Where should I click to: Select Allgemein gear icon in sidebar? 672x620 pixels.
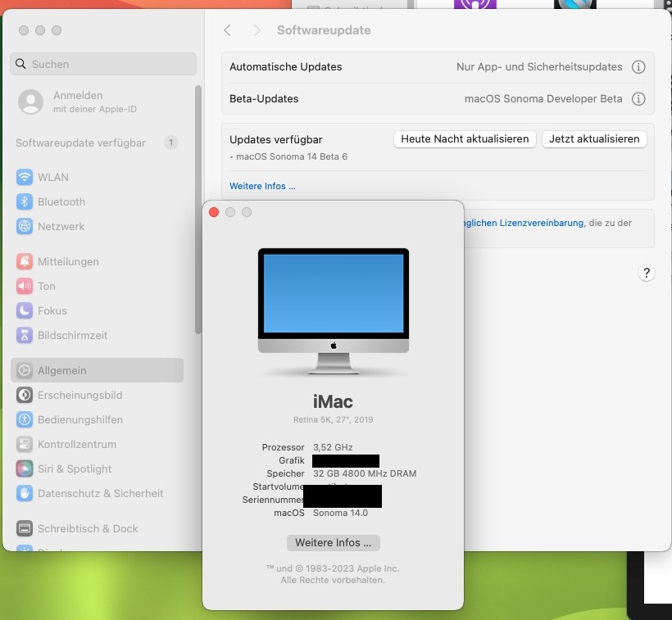(x=25, y=370)
